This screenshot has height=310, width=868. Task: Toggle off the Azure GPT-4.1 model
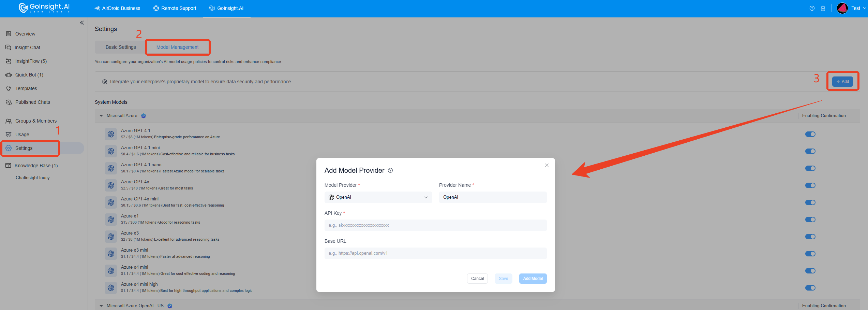point(810,134)
